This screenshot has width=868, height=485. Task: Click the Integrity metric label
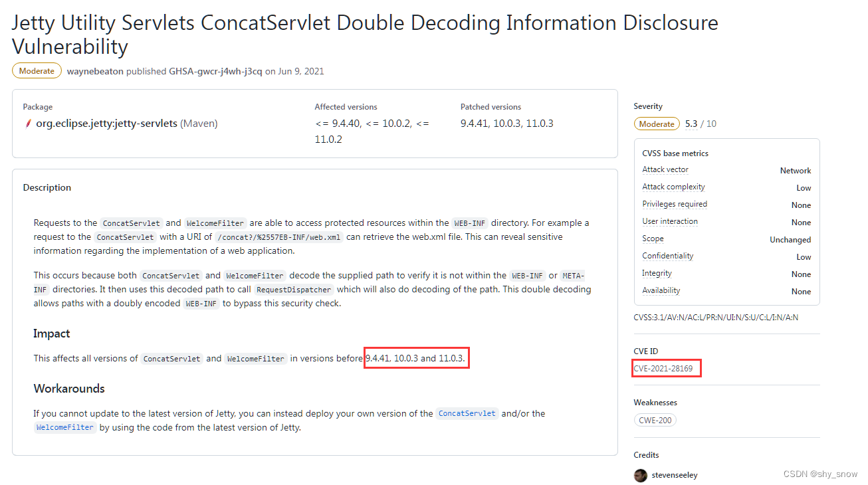point(657,274)
